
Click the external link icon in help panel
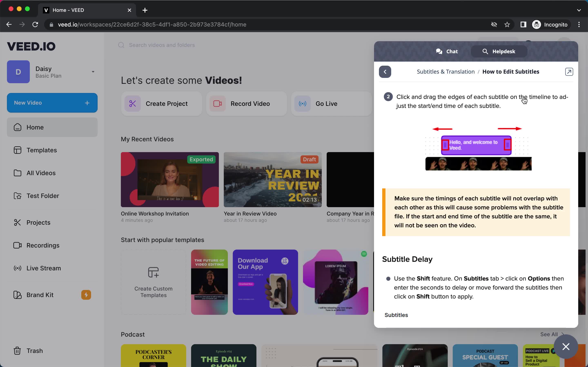569,71
